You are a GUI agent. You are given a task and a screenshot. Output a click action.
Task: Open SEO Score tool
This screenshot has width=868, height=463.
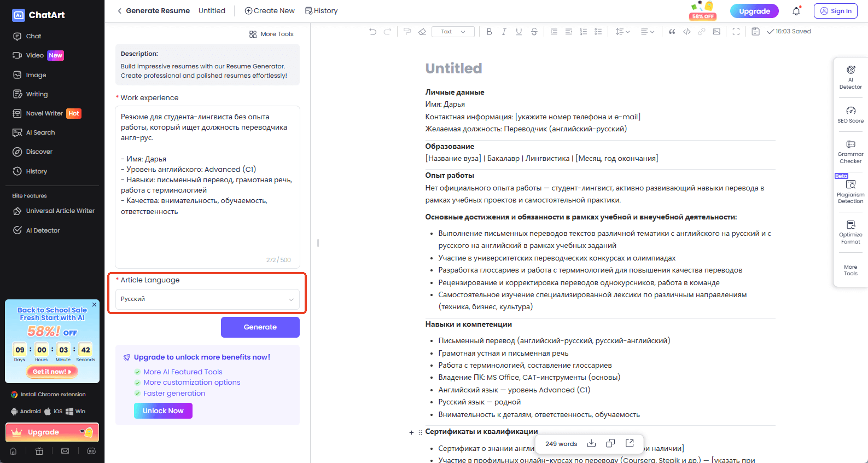pos(850,115)
